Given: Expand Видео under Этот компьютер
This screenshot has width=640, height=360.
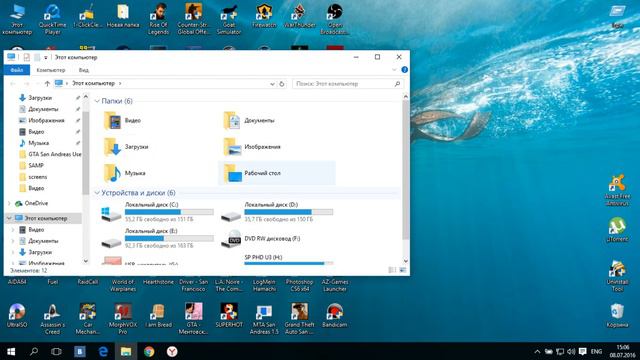Looking at the screenshot, I should coord(13,230).
